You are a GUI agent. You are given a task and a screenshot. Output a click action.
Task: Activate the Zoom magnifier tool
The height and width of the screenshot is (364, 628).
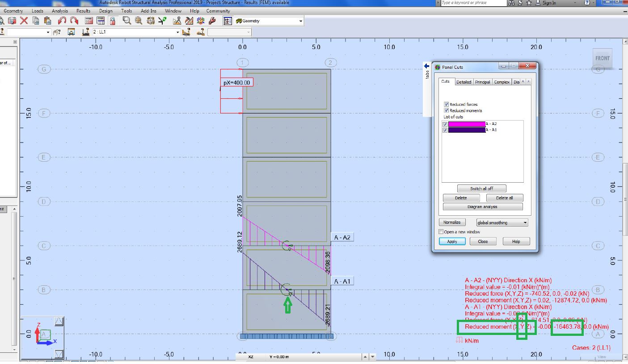coord(126,21)
